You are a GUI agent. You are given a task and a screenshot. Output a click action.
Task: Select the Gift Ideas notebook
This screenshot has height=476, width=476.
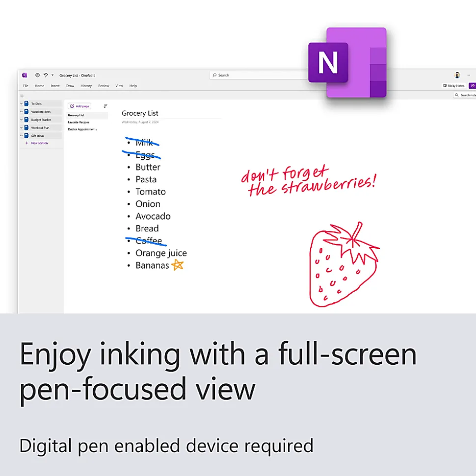[41, 136]
